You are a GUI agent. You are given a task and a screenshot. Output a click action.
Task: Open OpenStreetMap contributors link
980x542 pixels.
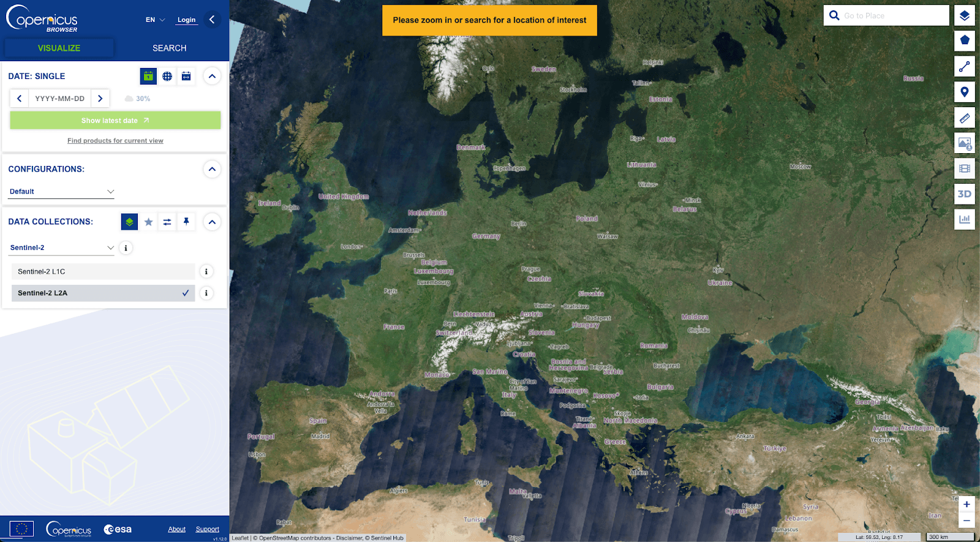click(x=295, y=538)
